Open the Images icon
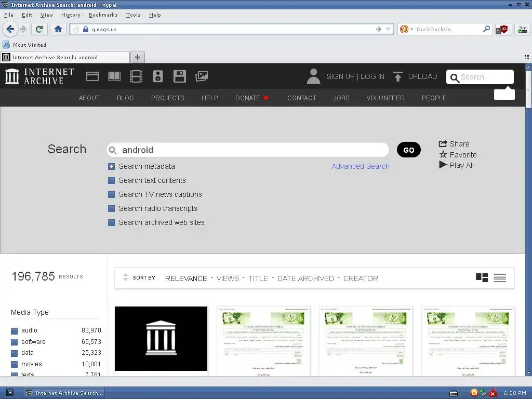This screenshot has height=399, width=532. coord(202,76)
